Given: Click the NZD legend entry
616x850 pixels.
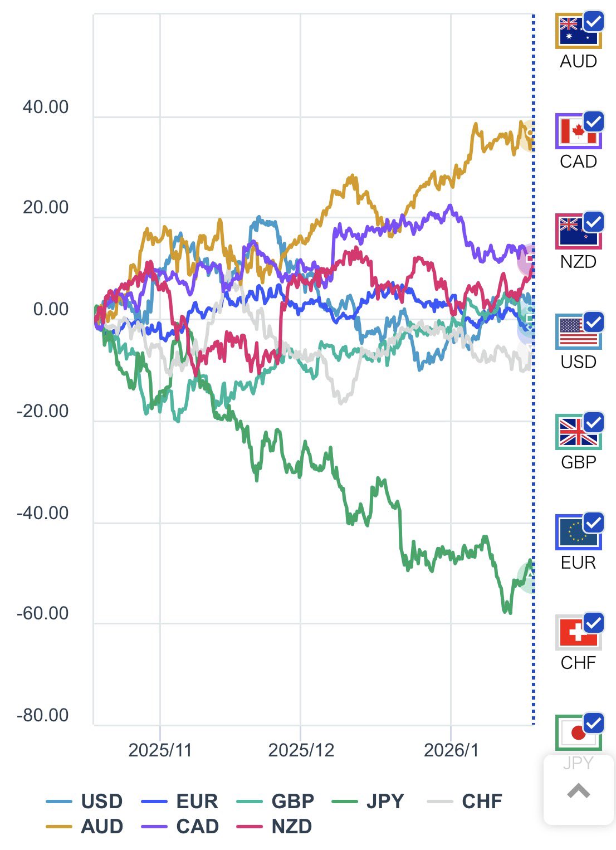Looking at the screenshot, I should pyautogui.click(x=275, y=827).
